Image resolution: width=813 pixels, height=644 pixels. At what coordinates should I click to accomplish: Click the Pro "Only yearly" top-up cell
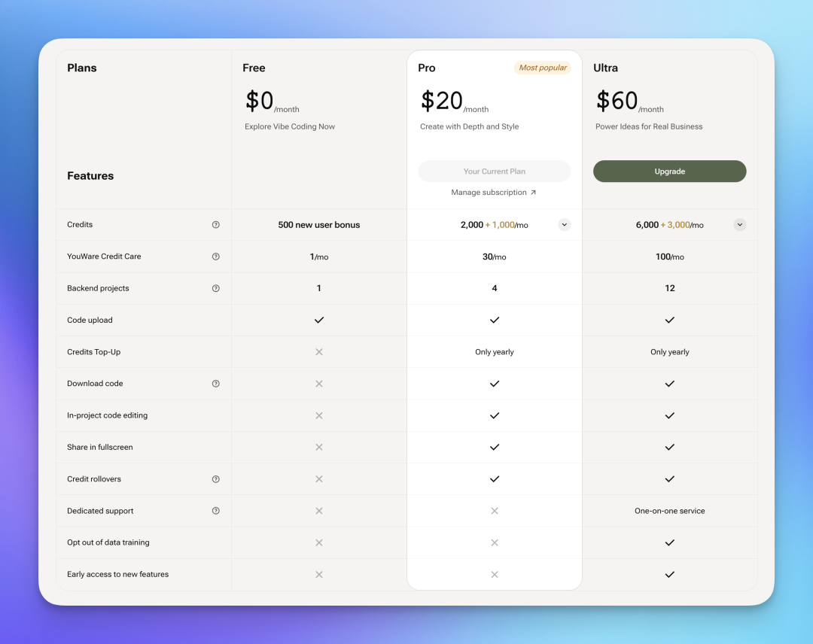(x=495, y=352)
